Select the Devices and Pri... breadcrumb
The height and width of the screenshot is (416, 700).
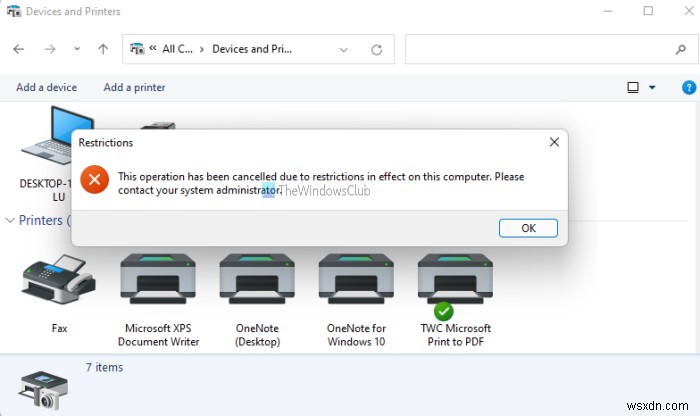pos(252,49)
